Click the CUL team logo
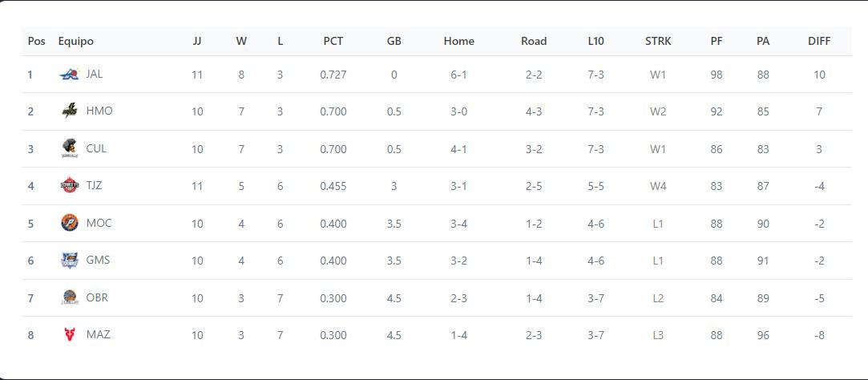868x380 pixels. [70, 148]
